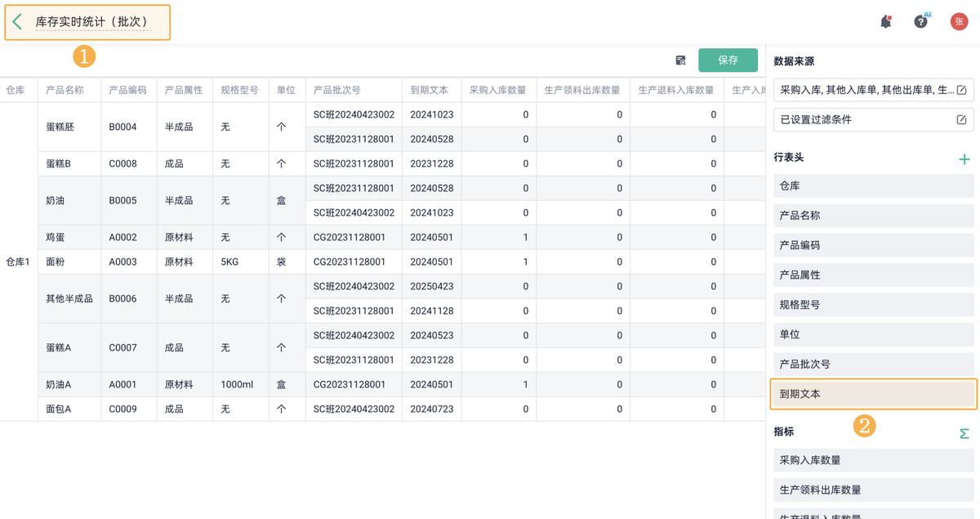
Task: Click the 蛋糕胚 product name cell
Action: 60,127
